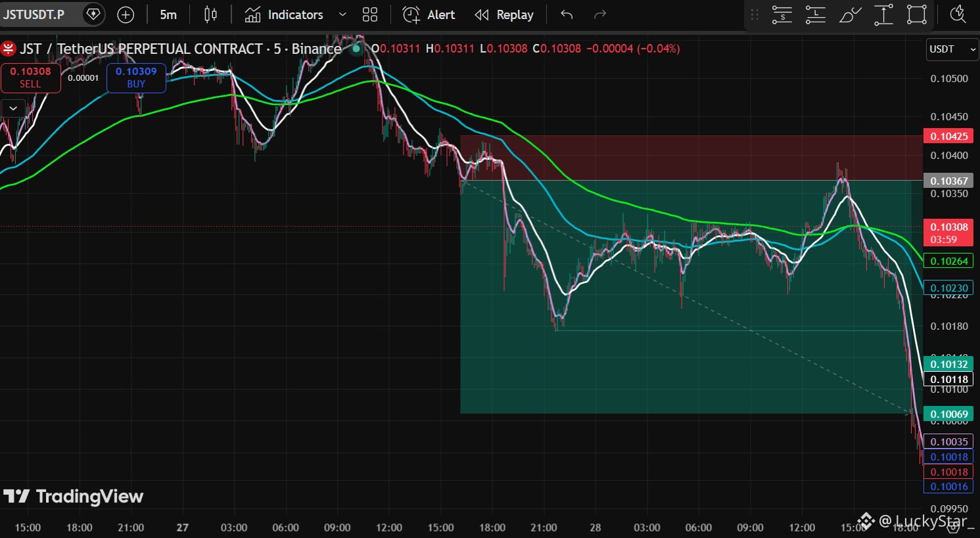This screenshot has width=980, height=538.
Task: Click the −0.00004 (−0.04%) change value
Action: [633, 49]
